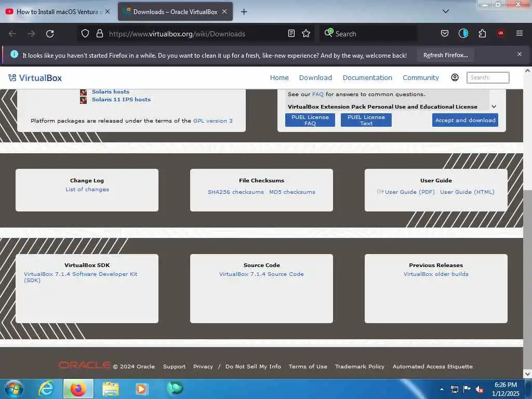Switch to How to Install macOS Ventura tab
Image resolution: width=532 pixels, height=399 pixels.
tap(58, 11)
